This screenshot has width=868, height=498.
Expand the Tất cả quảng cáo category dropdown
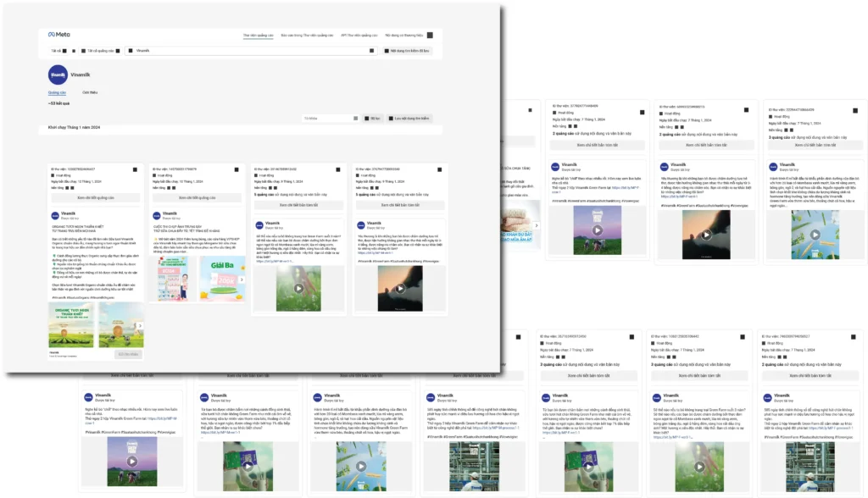click(101, 51)
